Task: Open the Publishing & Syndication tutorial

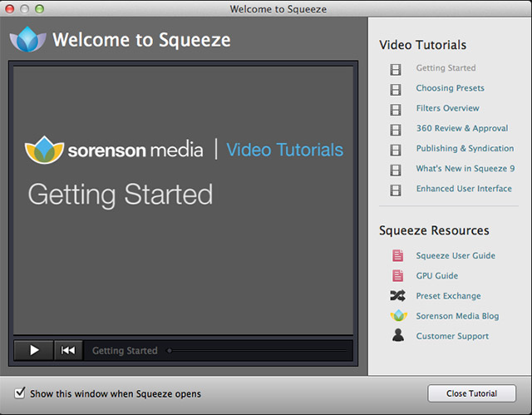Action: pyautogui.click(x=465, y=148)
